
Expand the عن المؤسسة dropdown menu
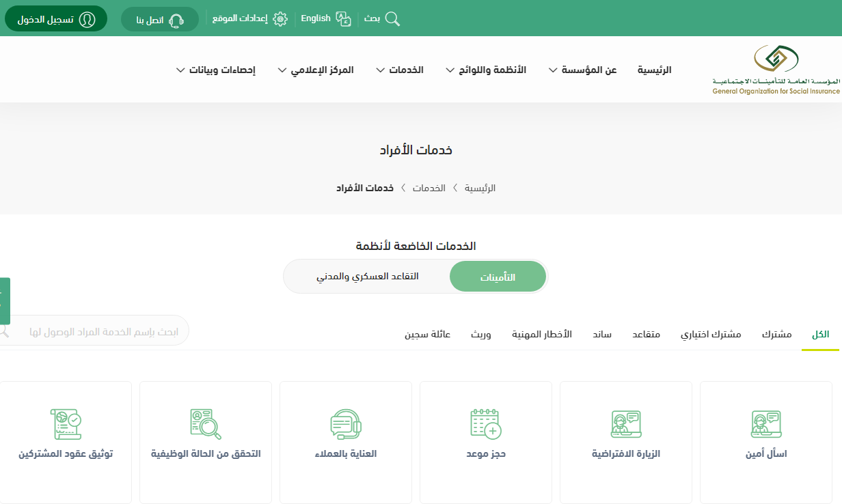[582, 70]
